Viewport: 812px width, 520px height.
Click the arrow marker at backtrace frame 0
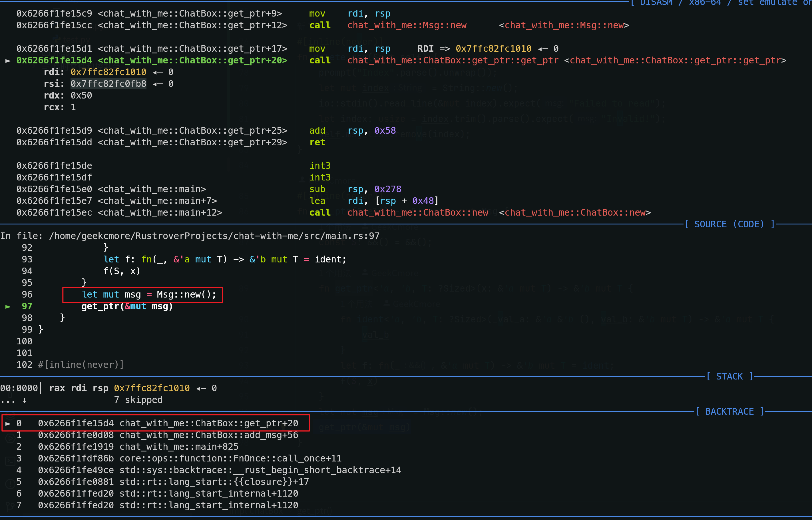coord(8,423)
